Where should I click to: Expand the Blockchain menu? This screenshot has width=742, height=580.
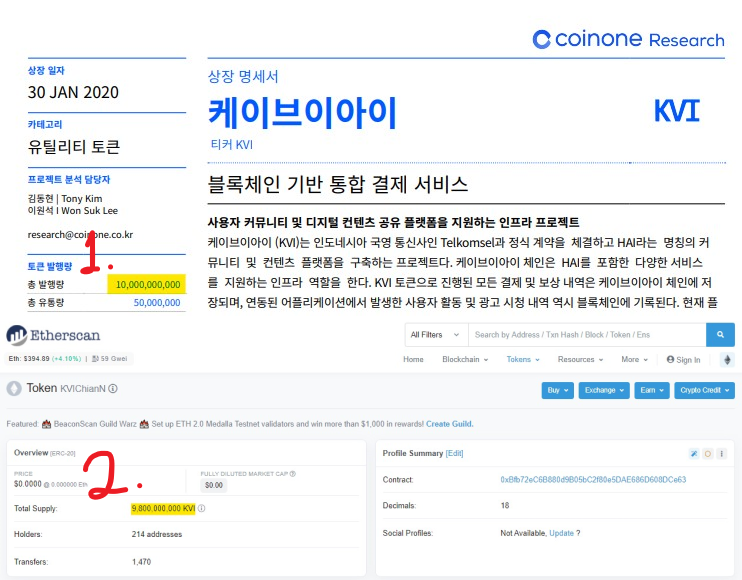pos(465,360)
